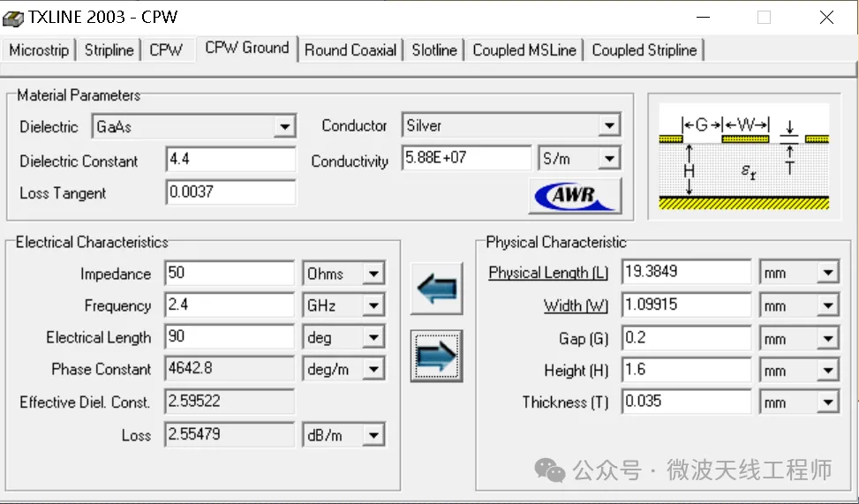The height and width of the screenshot is (504, 859).
Task: Click the Gap field showing 0.2
Action: click(x=687, y=338)
